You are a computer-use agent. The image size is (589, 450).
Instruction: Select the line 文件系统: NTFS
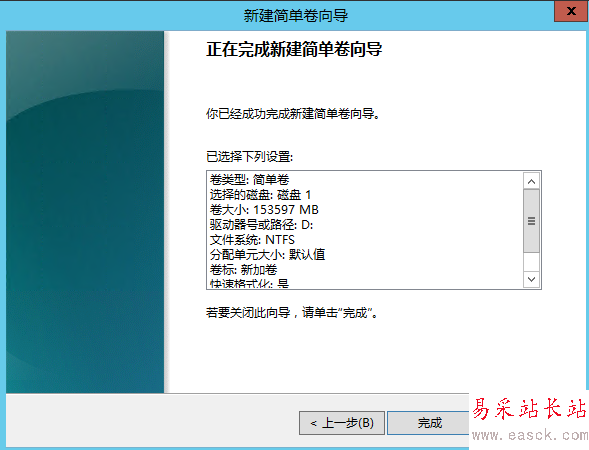click(252, 240)
